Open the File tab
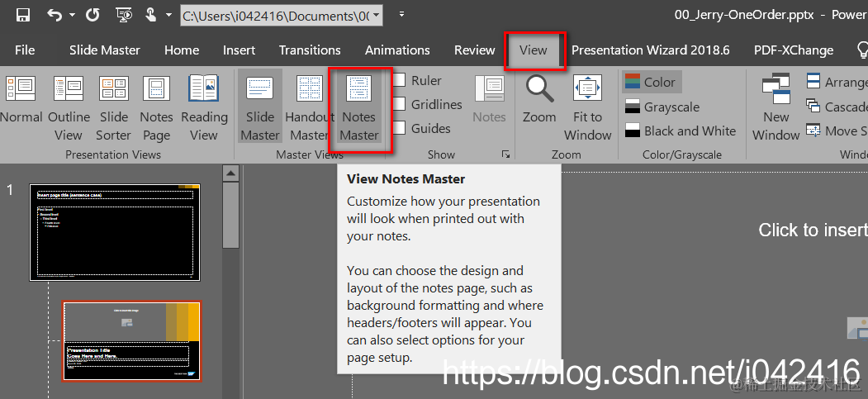Image resolution: width=868 pixels, height=399 pixels. coord(24,50)
